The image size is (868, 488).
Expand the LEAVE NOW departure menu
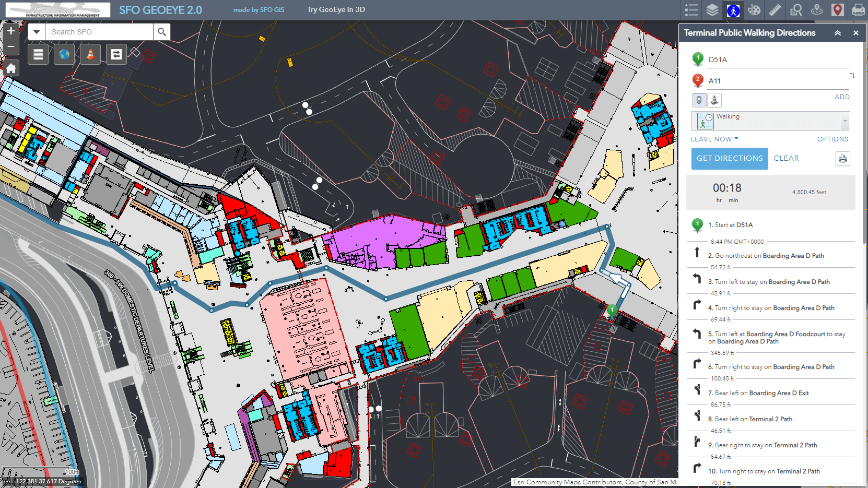point(714,139)
